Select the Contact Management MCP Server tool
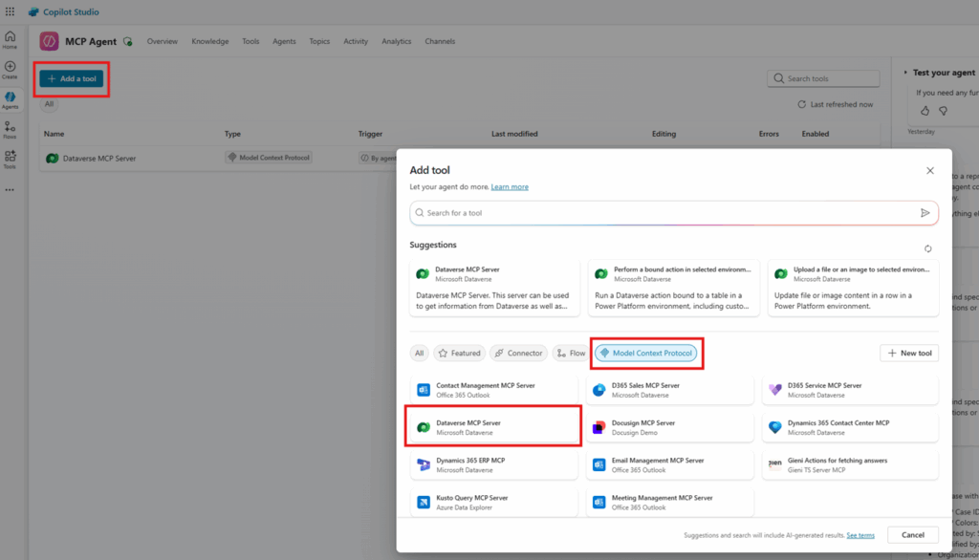The width and height of the screenshot is (979, 560). point(494,390)
